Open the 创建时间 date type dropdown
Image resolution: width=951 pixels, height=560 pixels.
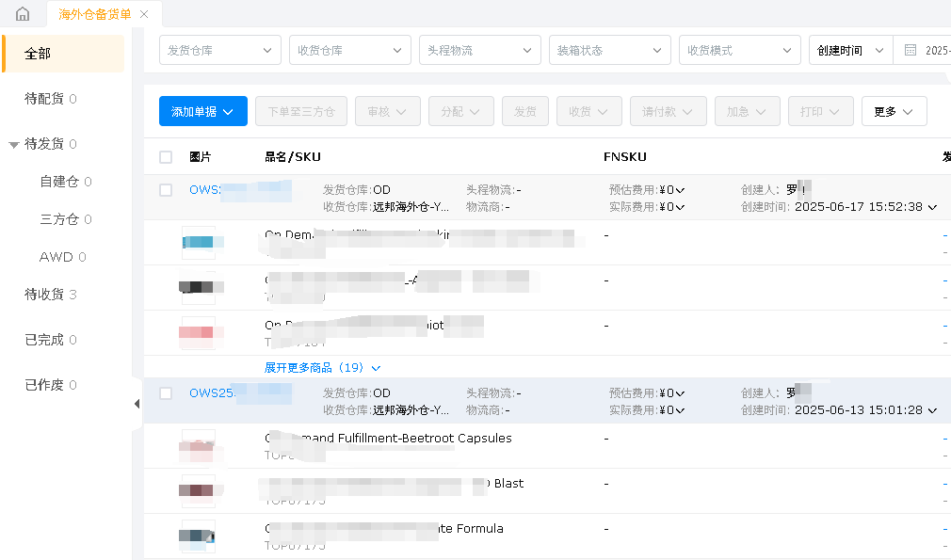tap(850, 50)
